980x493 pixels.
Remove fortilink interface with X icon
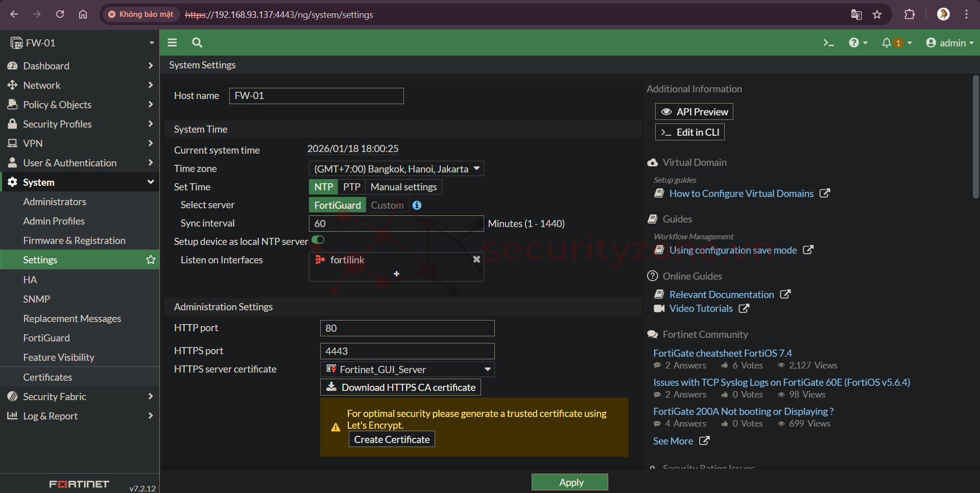pos(476,259)
